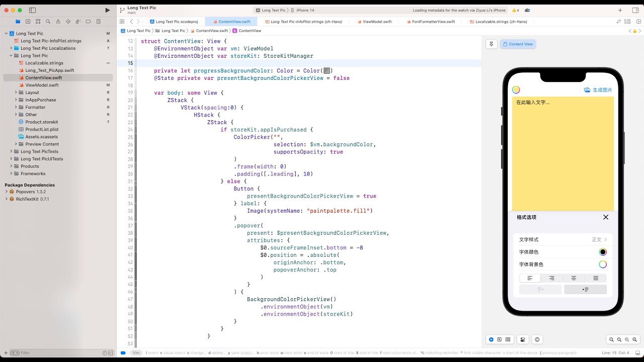Expand the Popovers 1.3.2 package
The width and height of the screenshot is (644, 362).
(7, 192)
